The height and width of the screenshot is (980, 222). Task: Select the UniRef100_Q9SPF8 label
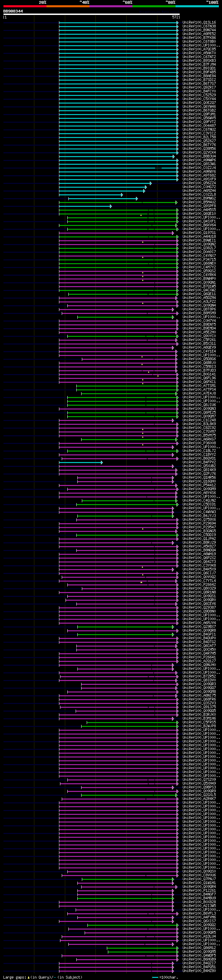click(x=199, y=206)
